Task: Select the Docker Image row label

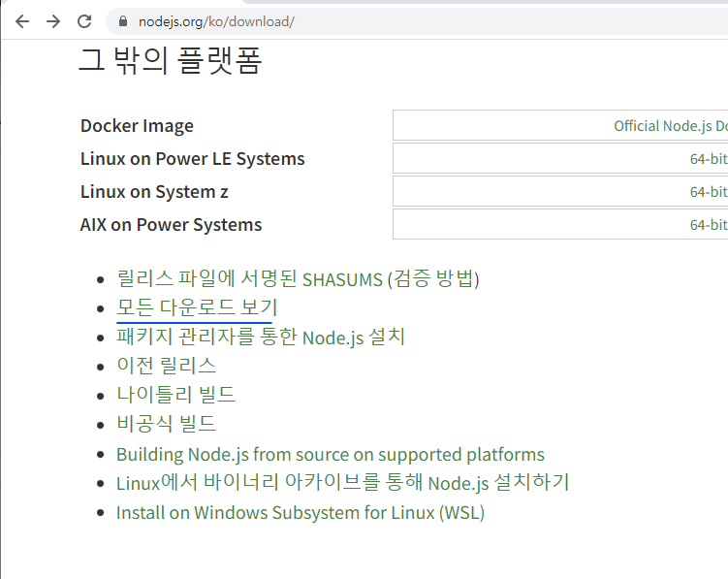Action: (x=137, y=126)
